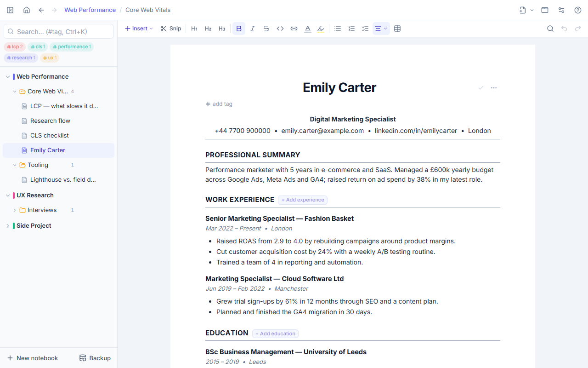Filter notes by the research tag
The width and height of the screenshot is (588, 368).
[x=21, y=58]
